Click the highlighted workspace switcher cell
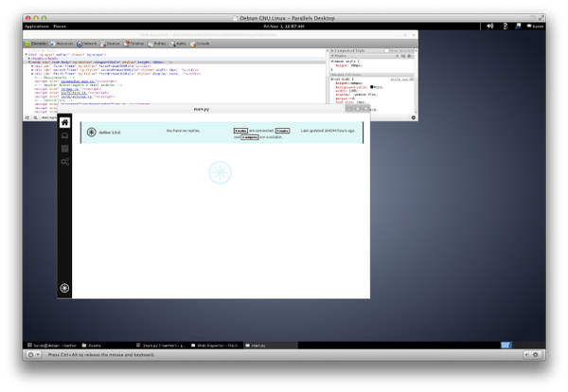This screenshot has height=392, width=568. click(x=506, y=345)
